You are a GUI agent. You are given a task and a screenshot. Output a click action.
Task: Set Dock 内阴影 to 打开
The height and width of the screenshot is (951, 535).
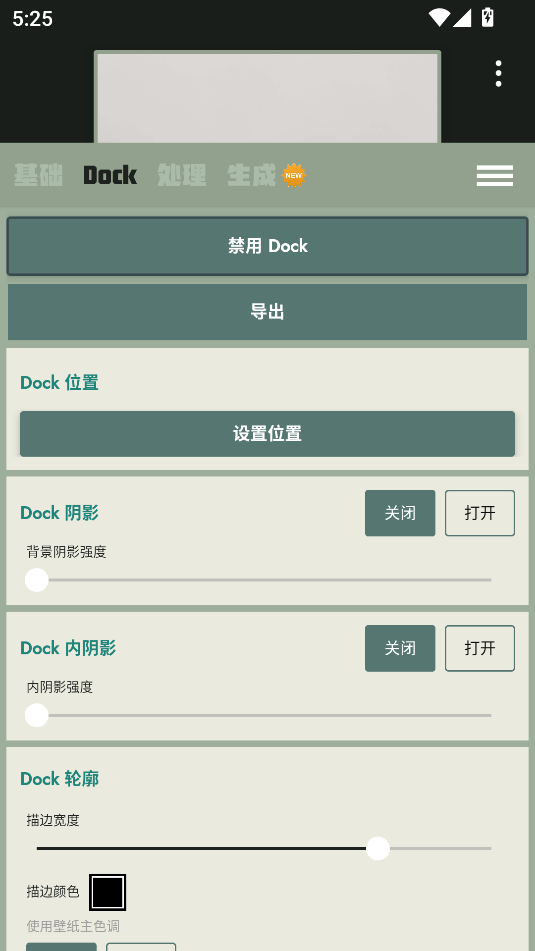(x=480, y=648)
